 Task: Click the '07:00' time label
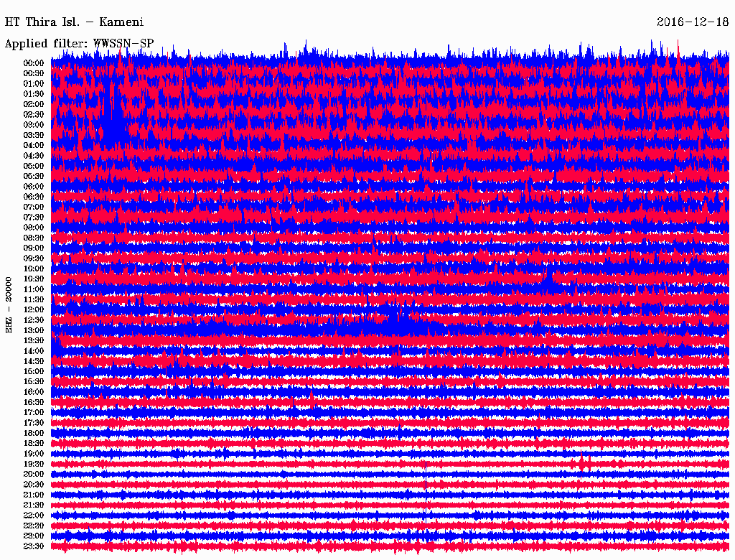(x=34, y=207)
